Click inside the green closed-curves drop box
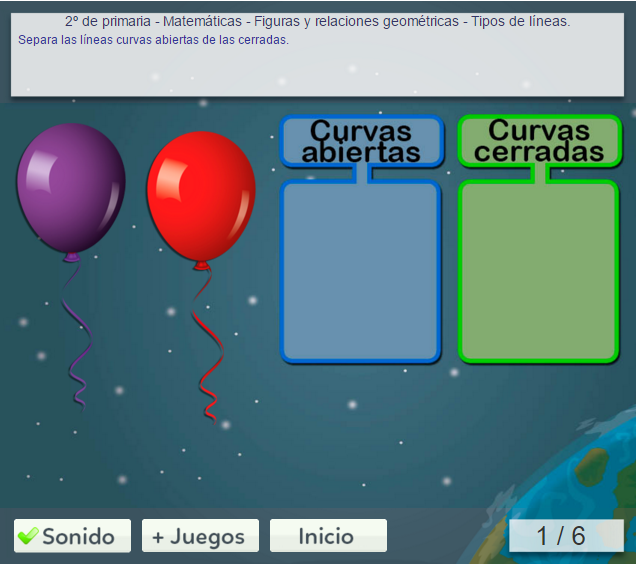Screen dimensions: 637x570 tap(539, 270)
